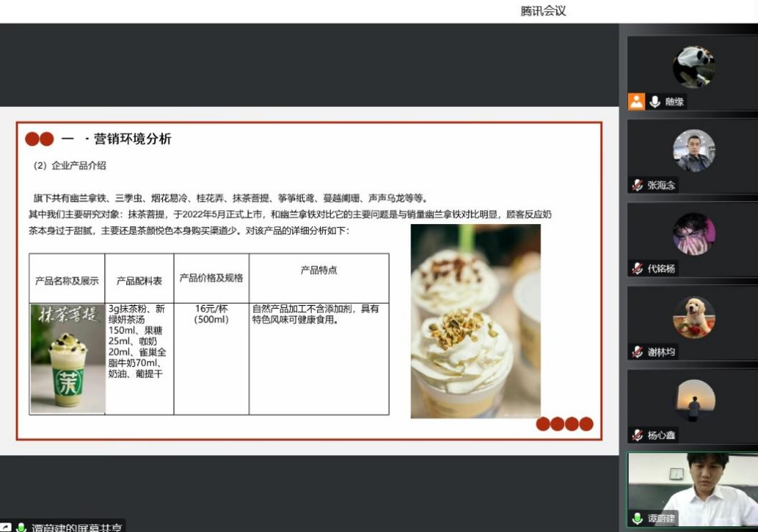
Task: Click the muted mic icon beside 杨心鑫
Action: 637,435
